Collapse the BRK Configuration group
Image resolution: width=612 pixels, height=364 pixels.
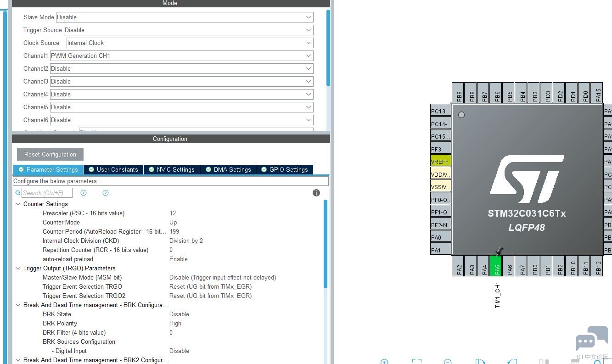pos(18,305)
